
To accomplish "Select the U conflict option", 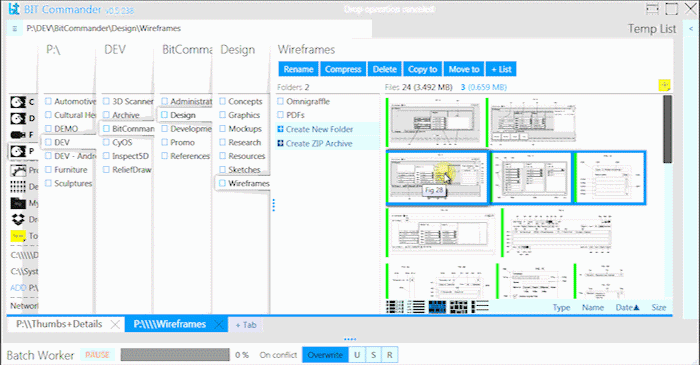I will coord(357,355).
